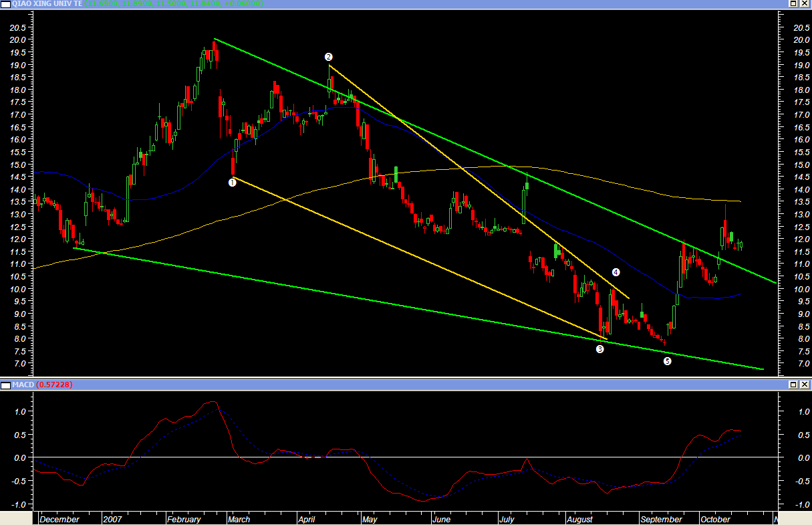Click the 10.0 value on the left price axis
Screen dimensions: 812x525
pyautogui.click(x=17, y=289)
